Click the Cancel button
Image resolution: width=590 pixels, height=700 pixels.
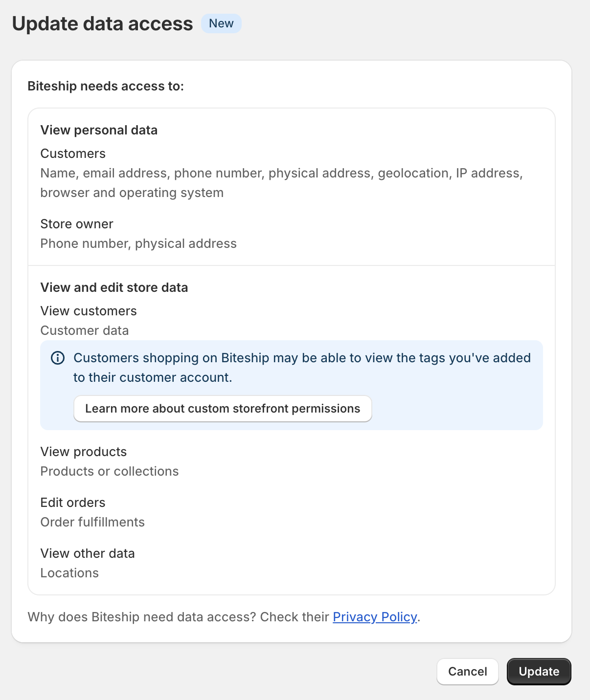click(x=468, y=672)
